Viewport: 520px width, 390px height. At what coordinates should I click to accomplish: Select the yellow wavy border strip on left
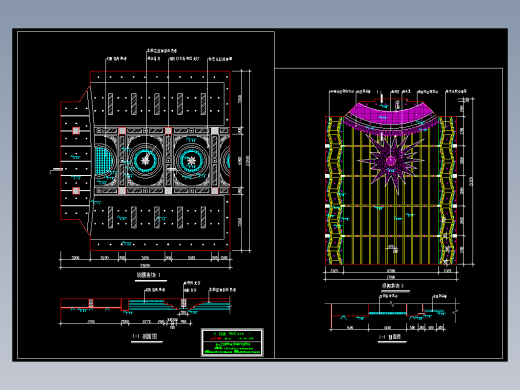point(334,190)
